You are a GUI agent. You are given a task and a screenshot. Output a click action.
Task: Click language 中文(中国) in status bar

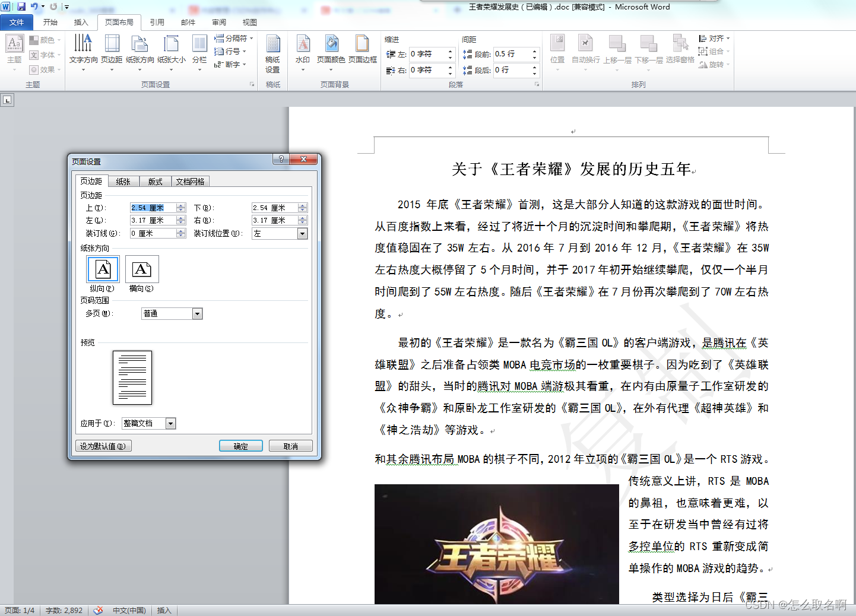point(129,610)
